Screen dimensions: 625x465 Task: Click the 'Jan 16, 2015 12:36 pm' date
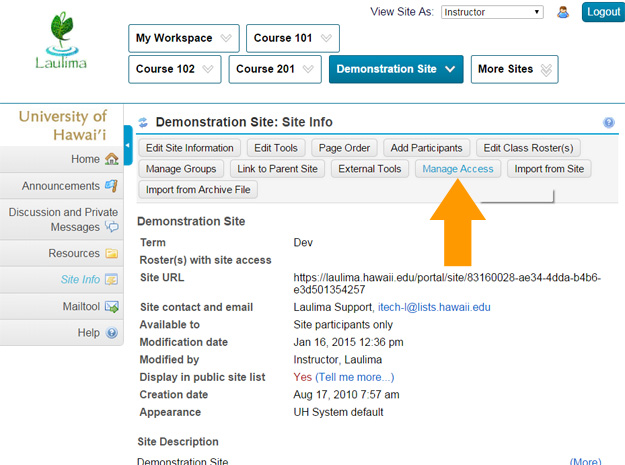[348, 342]
